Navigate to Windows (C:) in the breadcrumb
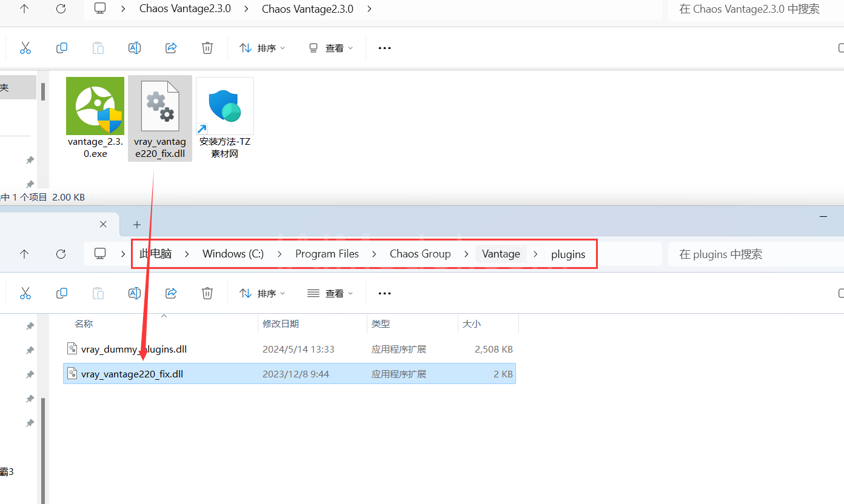 click(x=233, y=254)
